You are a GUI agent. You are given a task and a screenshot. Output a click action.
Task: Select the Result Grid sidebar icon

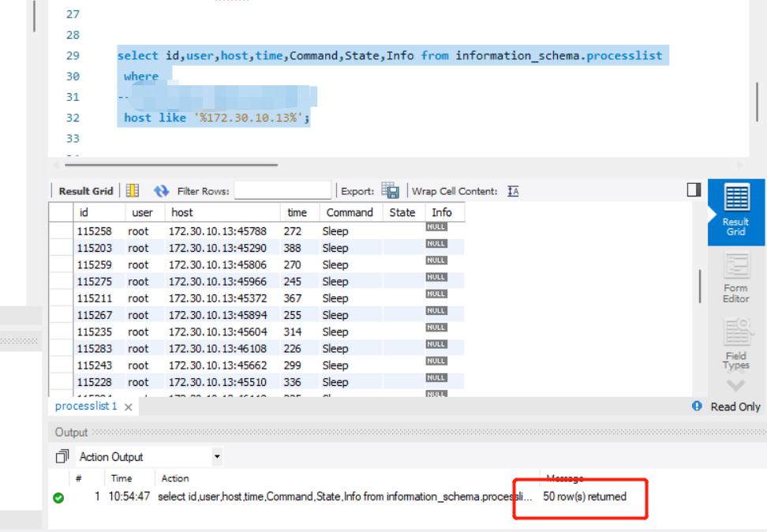pos(735,209)
